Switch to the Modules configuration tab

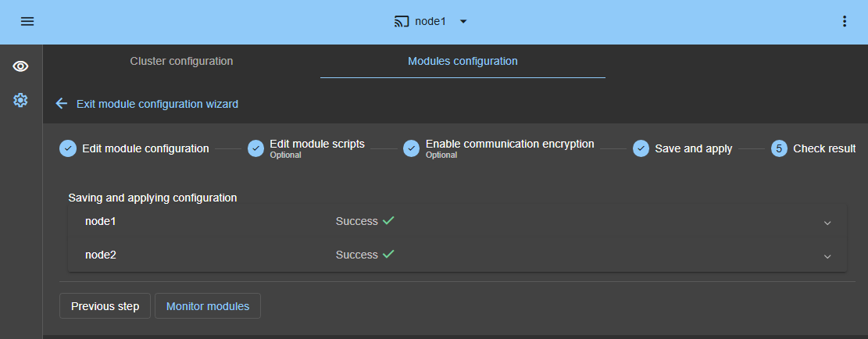pyautogui.click(x=463, y=61)
